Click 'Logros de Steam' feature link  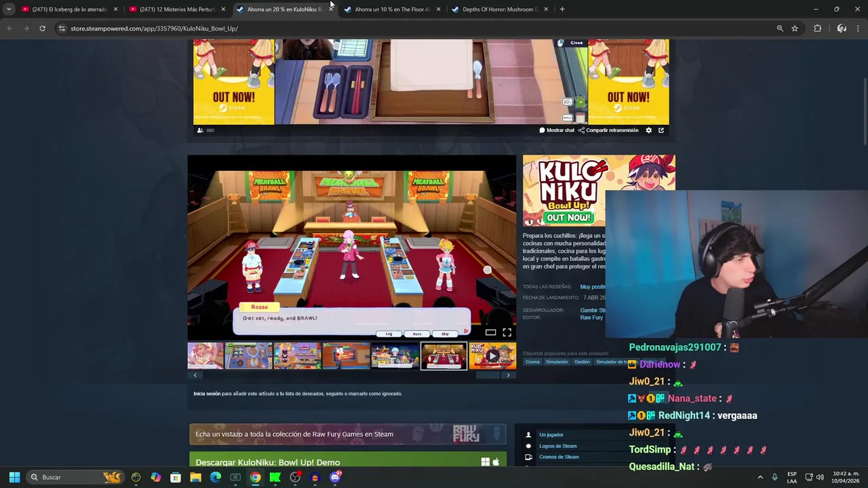[557, 446]
